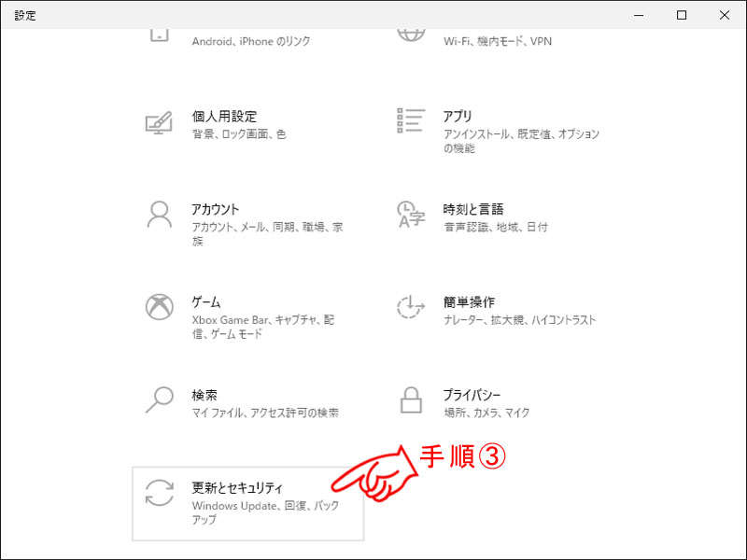Open the 検索 settings heading

tap(204, 395)
